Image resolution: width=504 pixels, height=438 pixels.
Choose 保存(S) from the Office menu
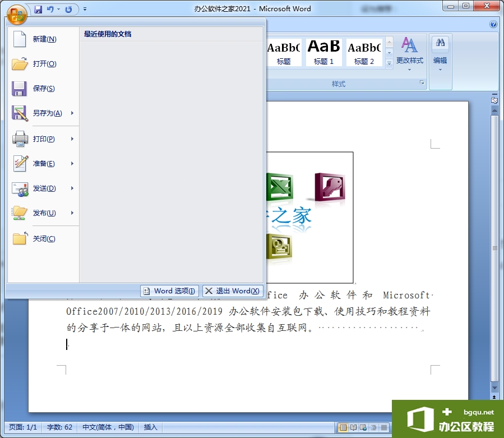[x=43, y=89]
